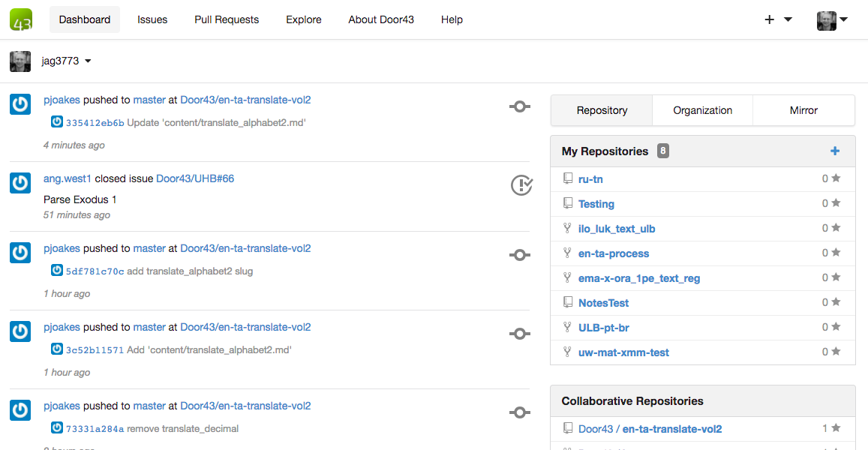Viewport: 868px width, 450px height.
Task: Click the fork icon beside ilo_luk_text_ulb
Action: click(x=567, y=228)
